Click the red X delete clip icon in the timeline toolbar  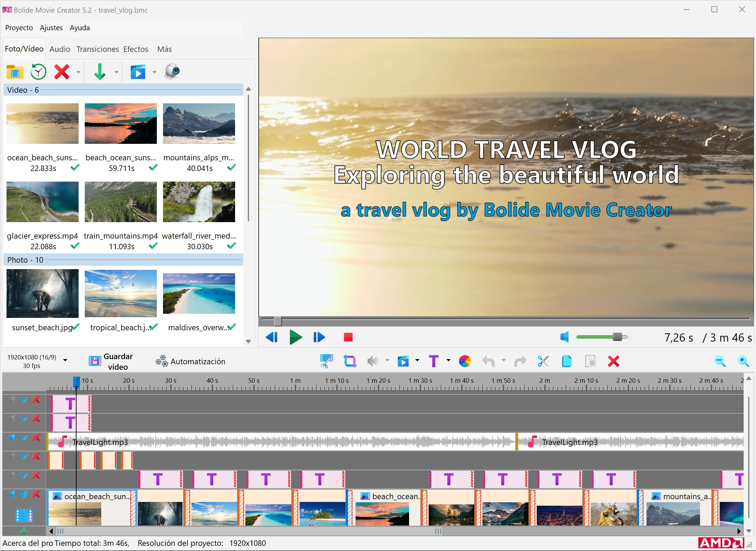614,361
